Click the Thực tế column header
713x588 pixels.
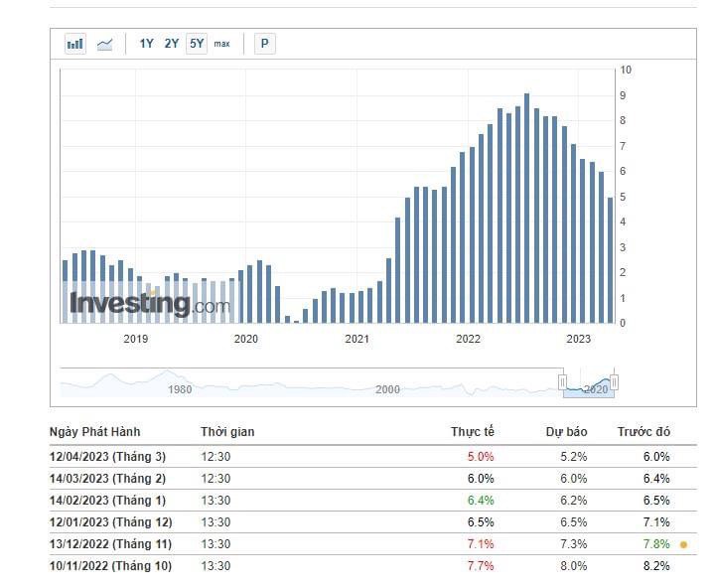pos(473,432)
